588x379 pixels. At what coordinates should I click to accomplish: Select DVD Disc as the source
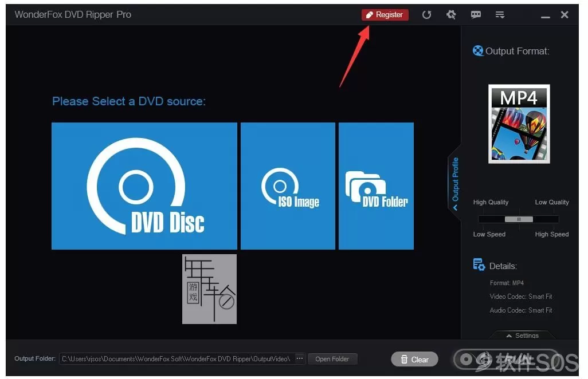[x=144, y=185]
